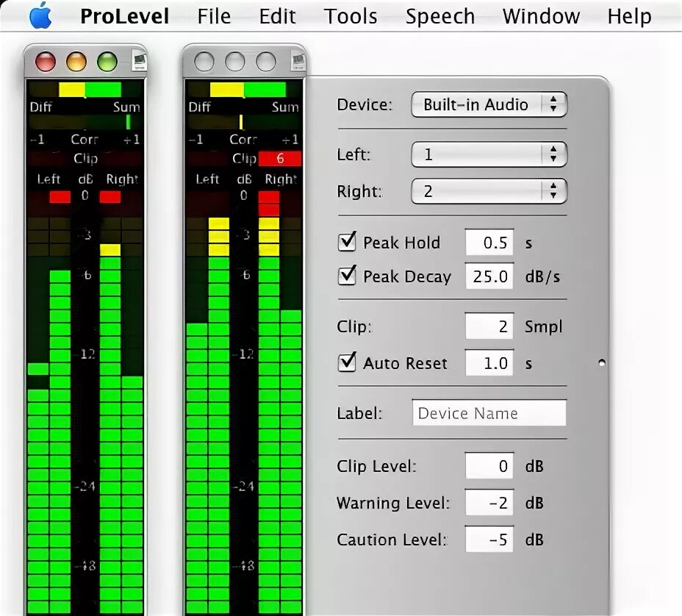The width and height of the screenshot is (682, 616).
Task: Click the 'Device:' label
Action: (x=365, y=104)
